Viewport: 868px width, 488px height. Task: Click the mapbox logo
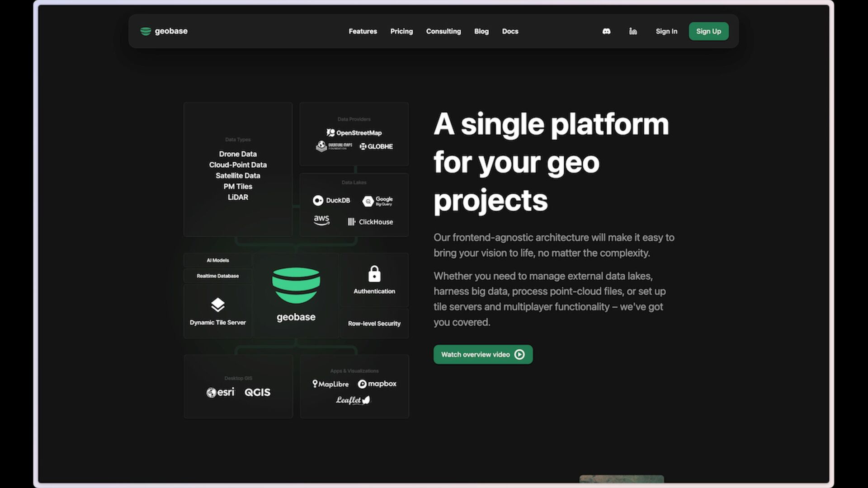pyautogui.click(x=377, y=384)
